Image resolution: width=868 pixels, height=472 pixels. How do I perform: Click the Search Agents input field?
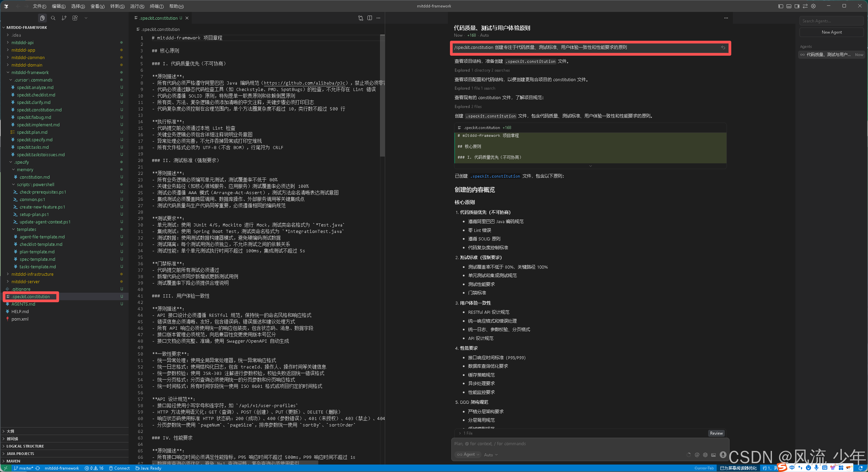(831, 21)
